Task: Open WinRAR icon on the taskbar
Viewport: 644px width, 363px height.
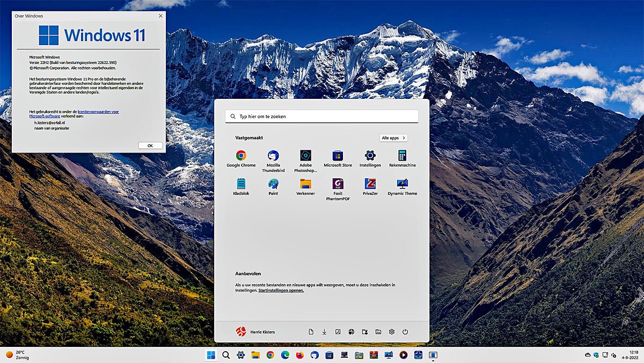Action: 374,355
